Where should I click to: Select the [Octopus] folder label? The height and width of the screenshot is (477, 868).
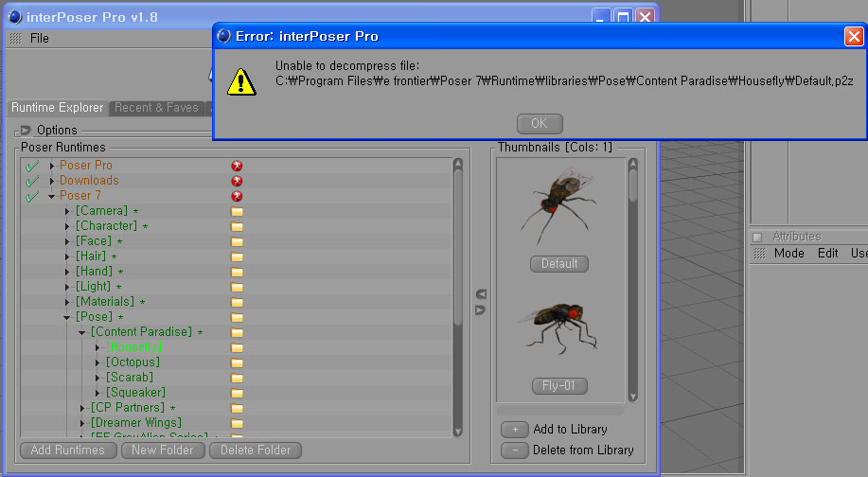(133, 362)
